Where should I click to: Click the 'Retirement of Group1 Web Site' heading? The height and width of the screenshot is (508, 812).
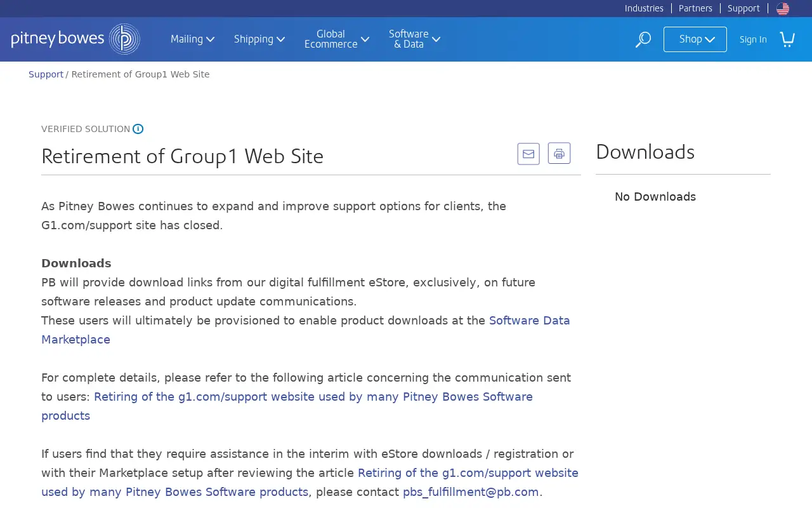183,156
